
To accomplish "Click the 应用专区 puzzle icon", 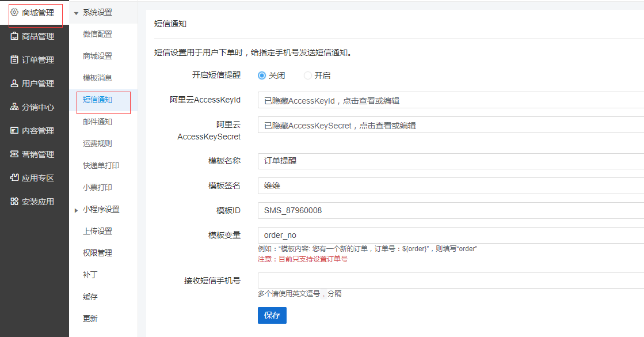I will 15,178.
